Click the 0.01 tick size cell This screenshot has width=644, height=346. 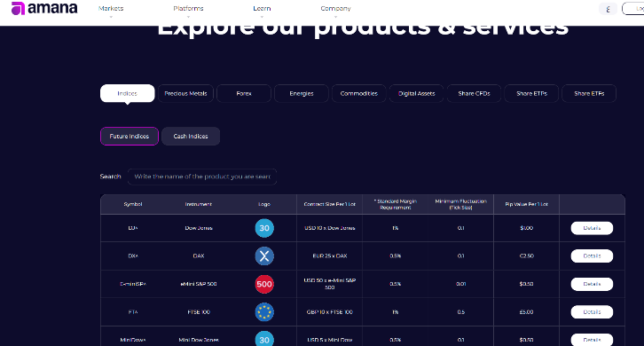click(x=460, y=284)
